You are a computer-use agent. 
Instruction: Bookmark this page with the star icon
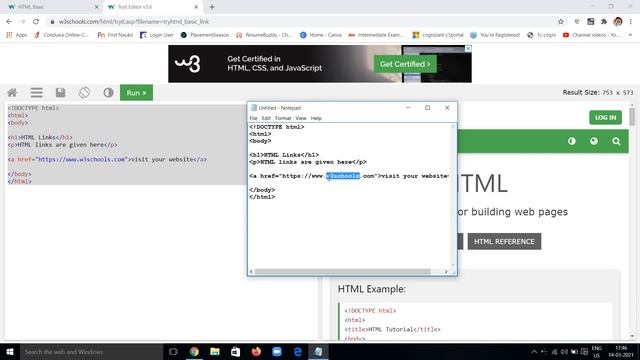click(561, 22)
